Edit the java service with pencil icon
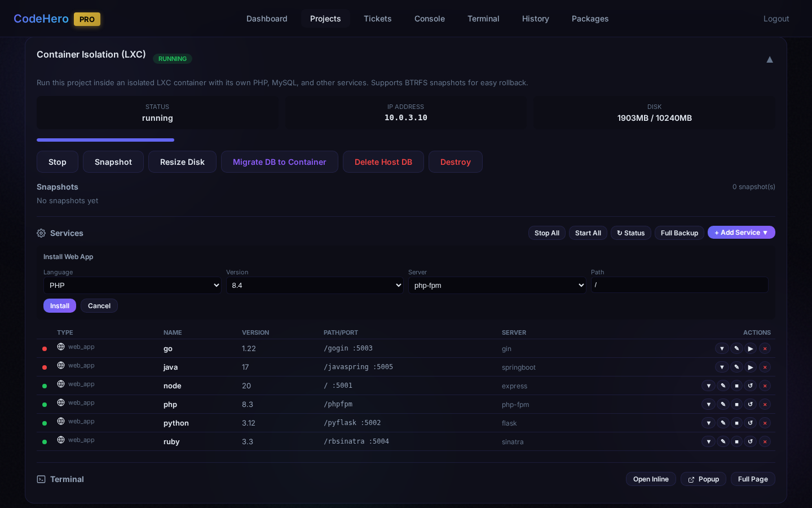The width and height of the screenshot is (812, 508). coord(736,367)
